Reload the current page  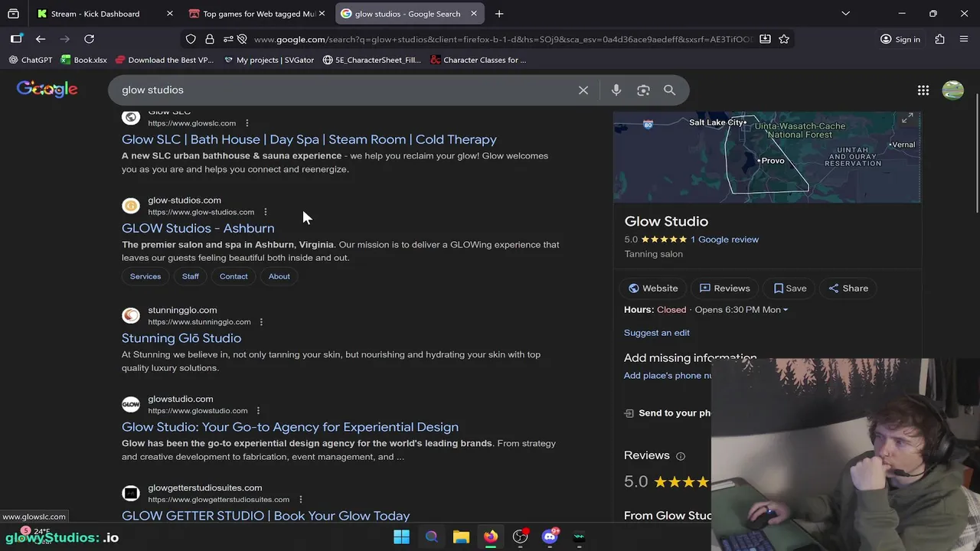tap(89, 39)
